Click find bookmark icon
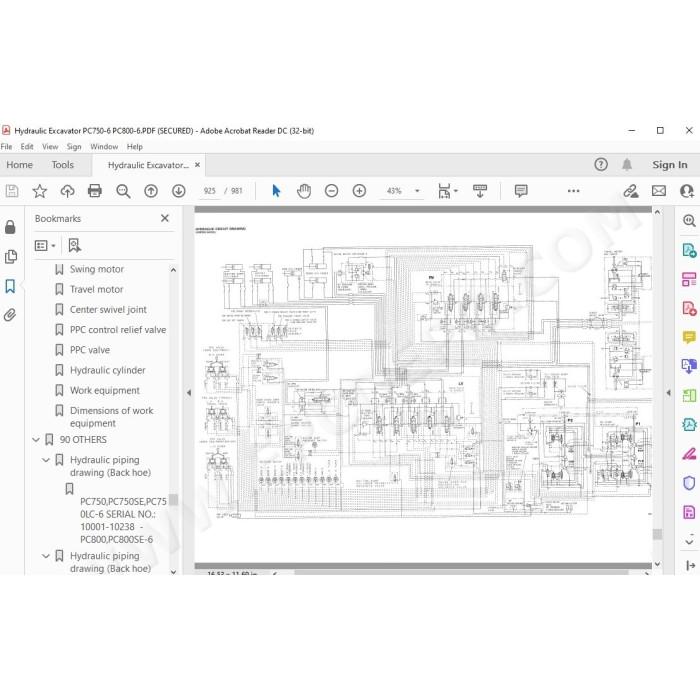700x700 pixels. point(74,245)
